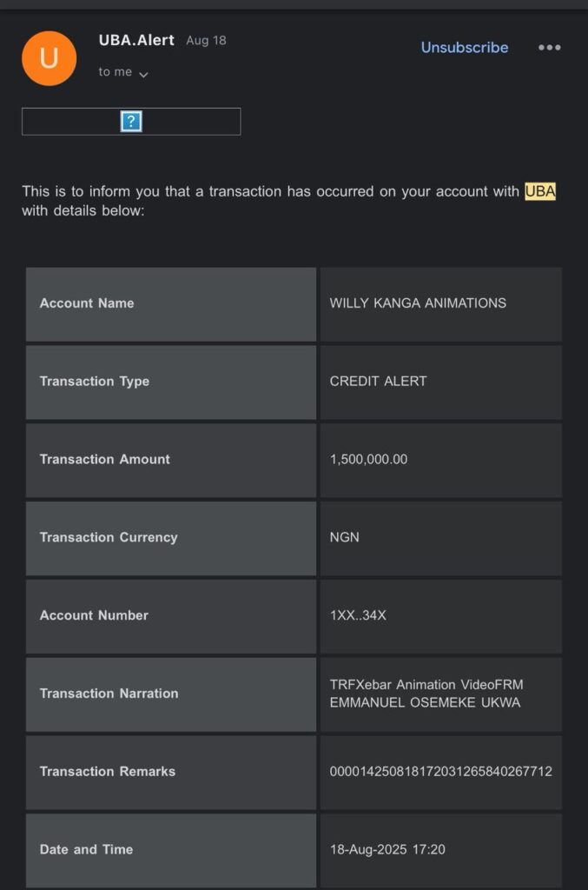Click the Unsubscribe link
588x890 pixels.
465,48
